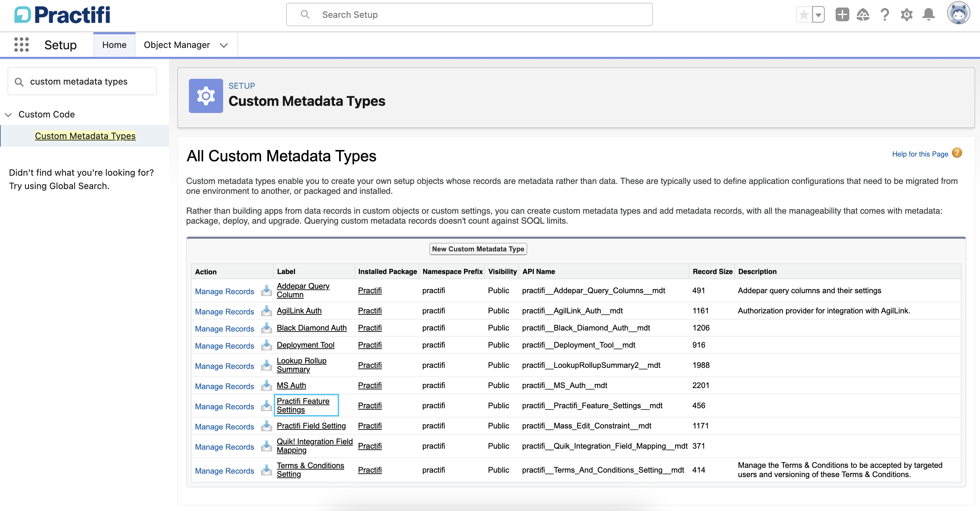Open the user profile avatar
The height and width of the screenshot is (511, 980).
click(x=958, y=14)
